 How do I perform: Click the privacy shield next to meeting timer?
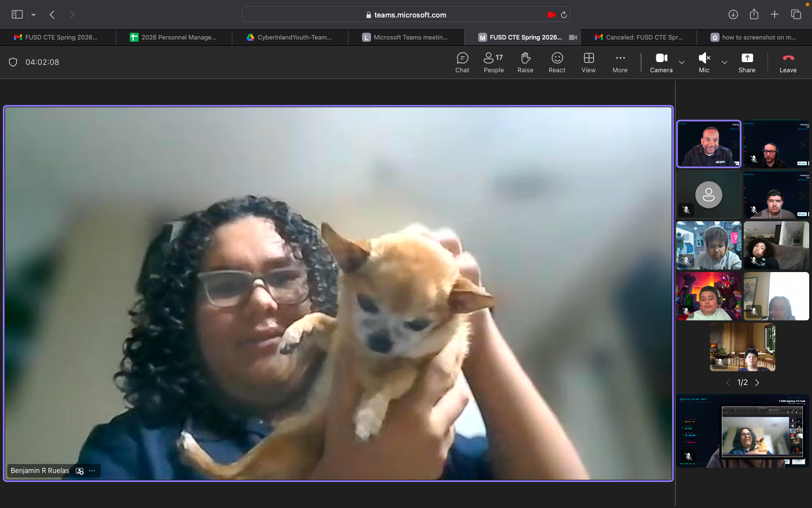(13, 62)
